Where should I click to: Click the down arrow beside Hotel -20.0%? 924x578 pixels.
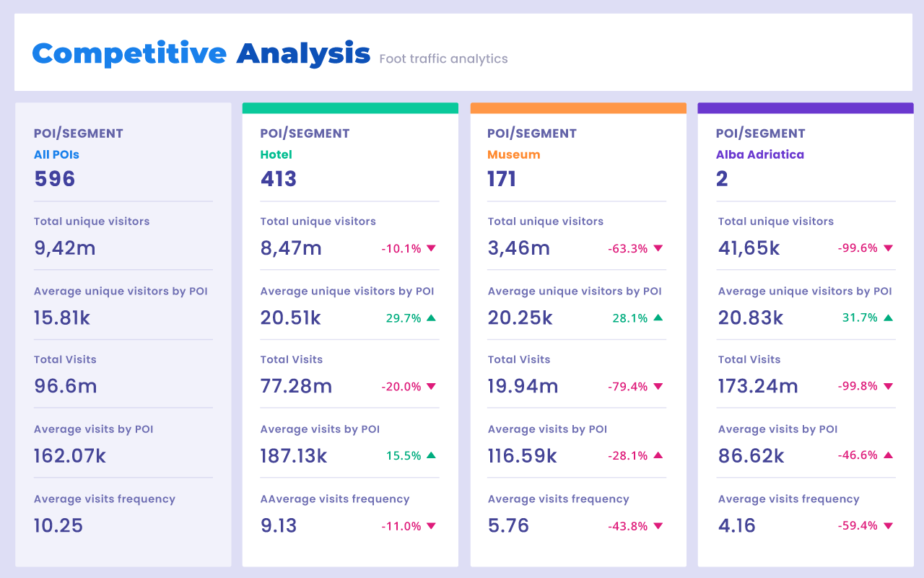(x=431, y=387)
